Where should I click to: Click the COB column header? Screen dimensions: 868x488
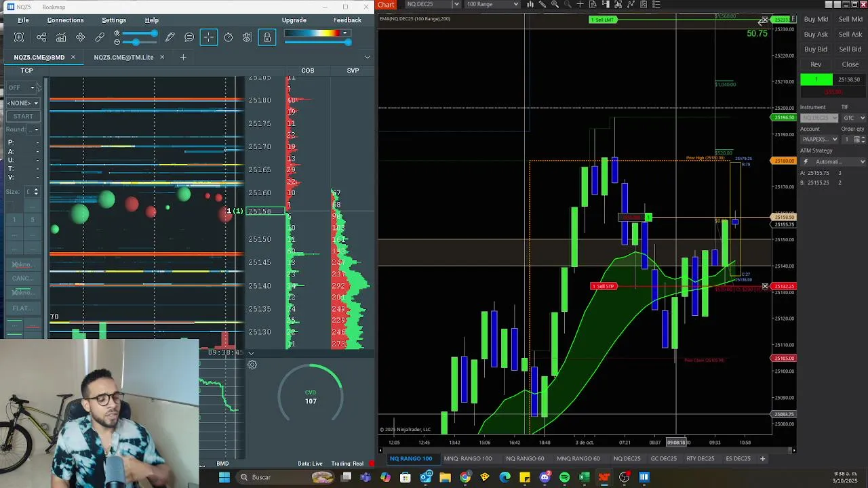pyautogui.click(x=308, y=70)
